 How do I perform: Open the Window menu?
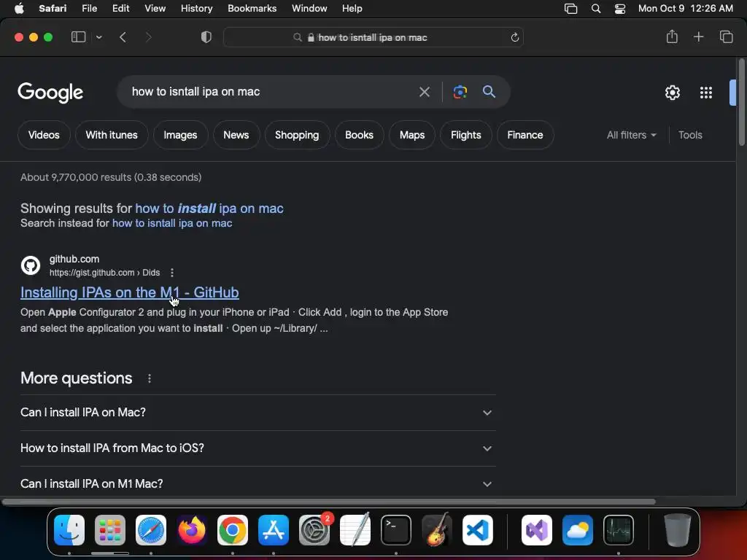click(309, 9)
